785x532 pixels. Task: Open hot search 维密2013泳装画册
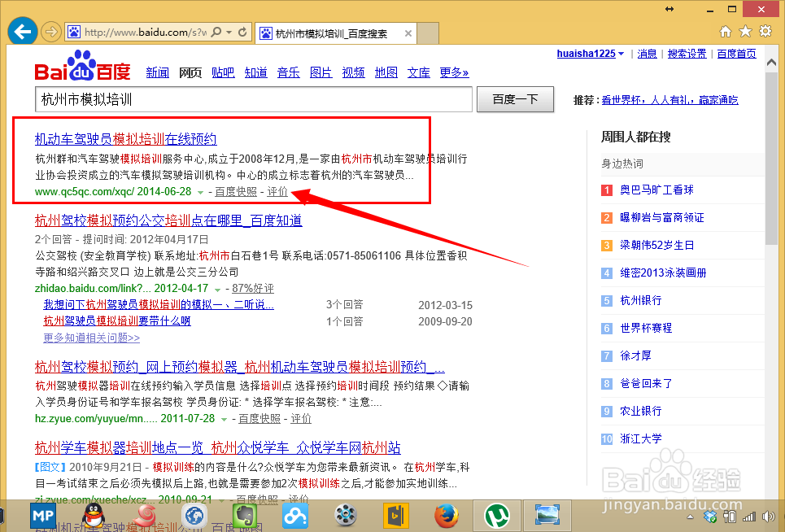pyautogui.click(x=663, y=273)
